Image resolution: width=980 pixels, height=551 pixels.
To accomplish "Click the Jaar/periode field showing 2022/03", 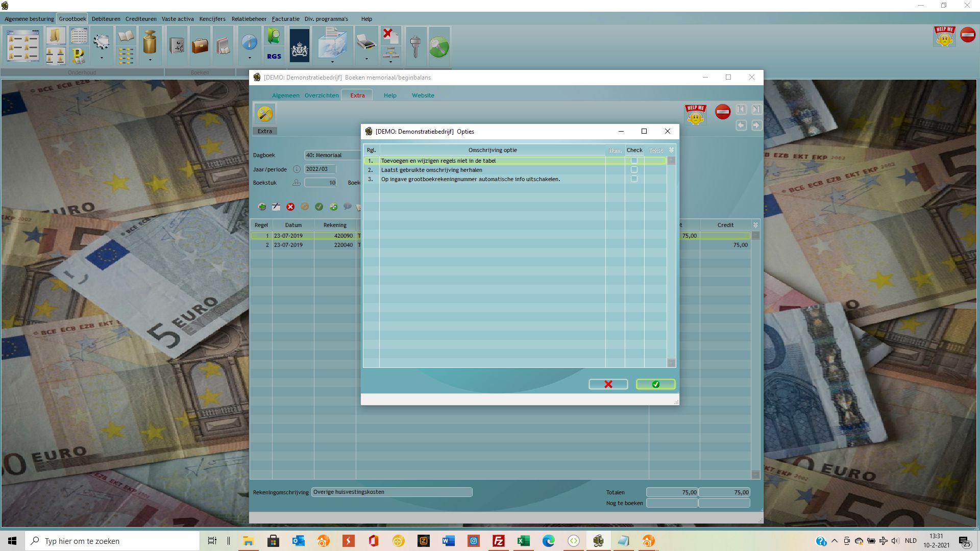I will (x=320, y=169).
